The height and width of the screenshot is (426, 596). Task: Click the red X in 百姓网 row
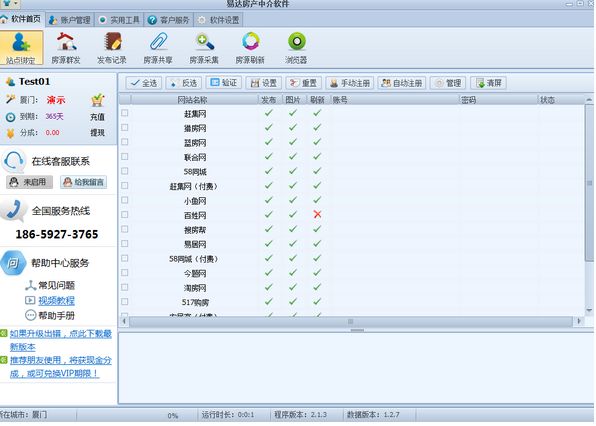(x=317, y=214)
